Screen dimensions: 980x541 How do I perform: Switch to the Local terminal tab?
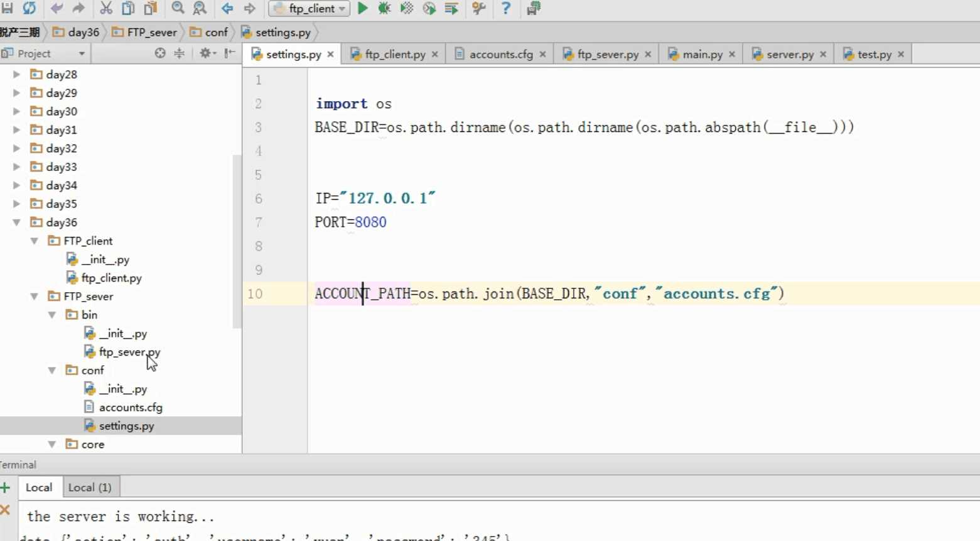tap(39, 488)
